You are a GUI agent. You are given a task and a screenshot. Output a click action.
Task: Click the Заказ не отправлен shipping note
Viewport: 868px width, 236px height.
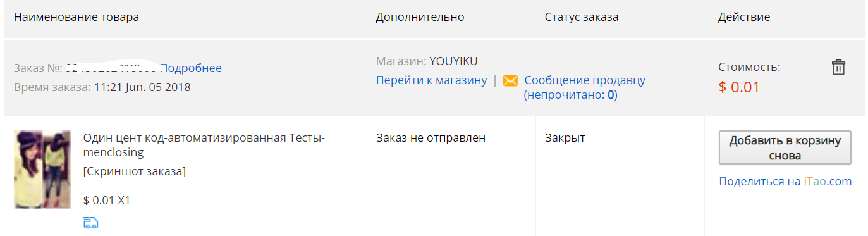[431, 137]
